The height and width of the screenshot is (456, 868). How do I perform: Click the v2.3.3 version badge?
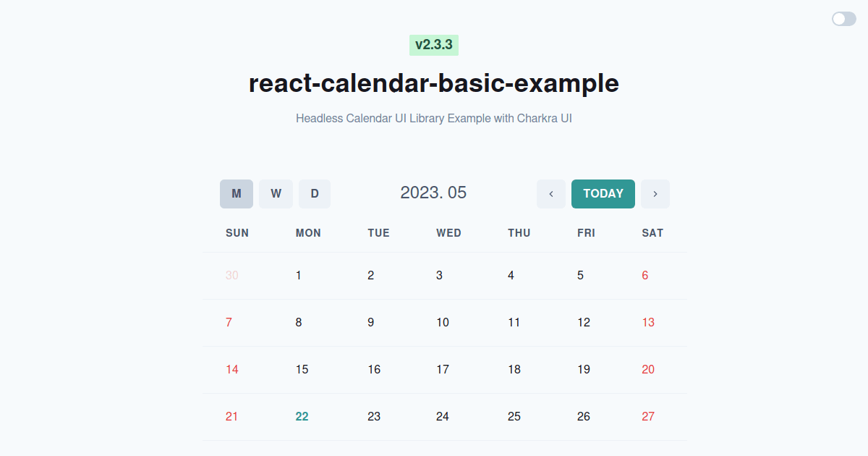coord(433,44)
